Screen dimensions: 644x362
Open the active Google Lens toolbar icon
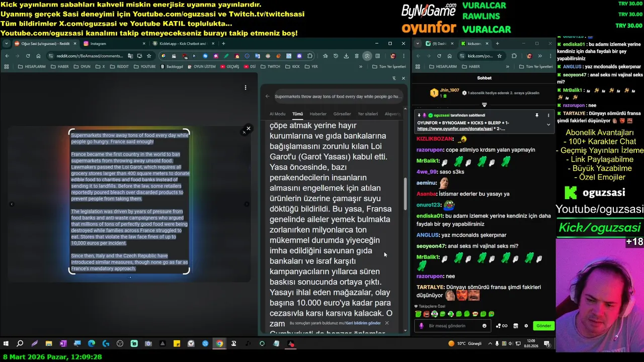click(367, 56)
